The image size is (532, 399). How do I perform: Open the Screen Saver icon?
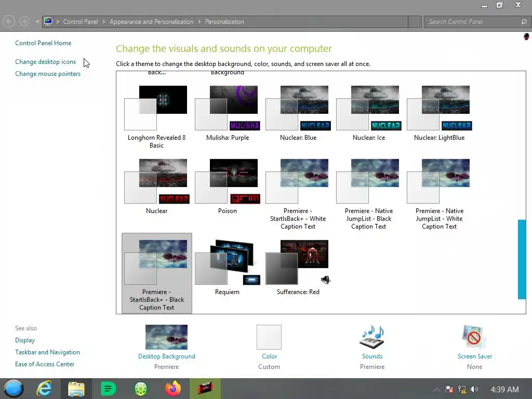click(x=474, y=337)
